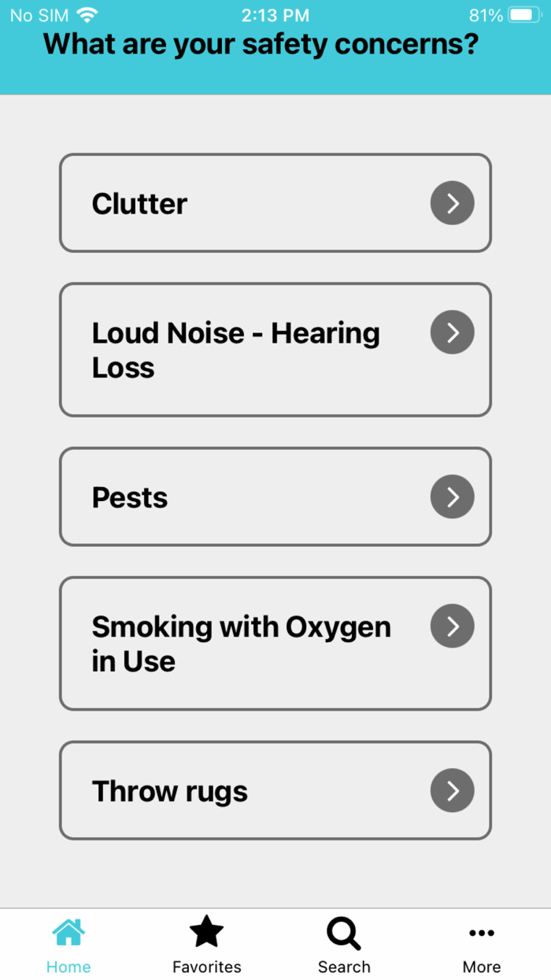The height and width of the screenshot is (980, 551).
Task: Open the Clutter safety concern
Action: [275, 202]
